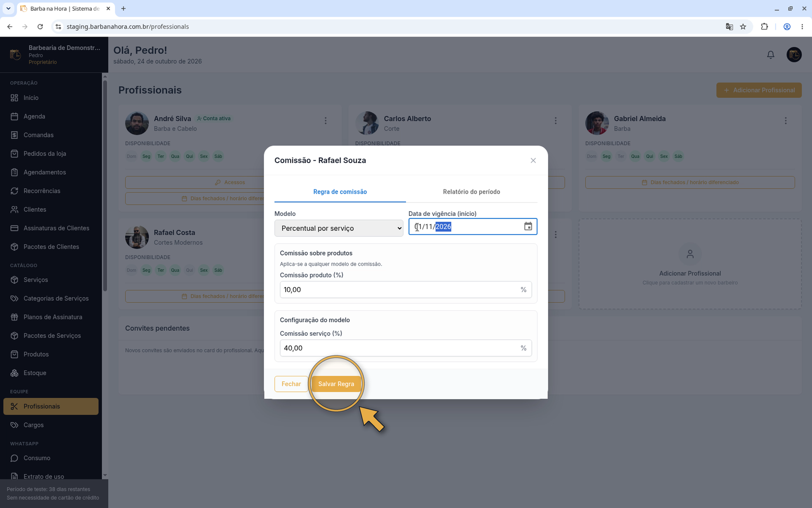The image size is (812, 508).
Task: Click Planos de Assinatura gift icon
Action: tap(14, 317)
